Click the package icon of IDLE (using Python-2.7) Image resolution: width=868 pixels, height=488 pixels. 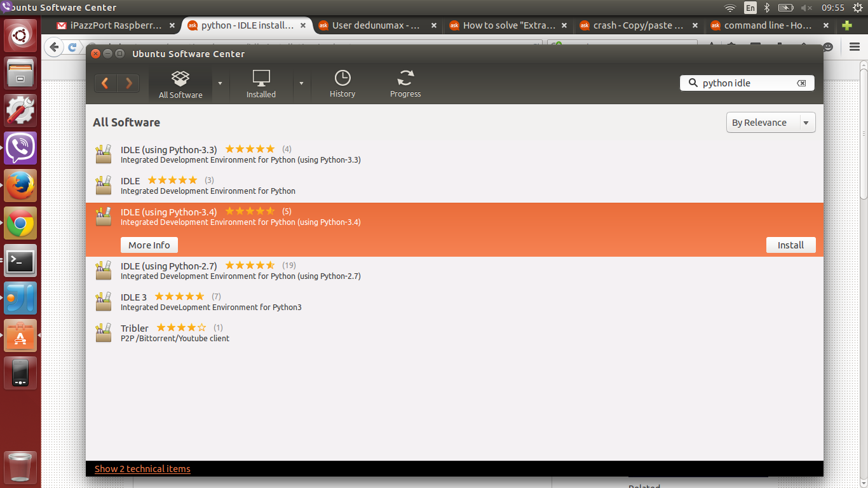103,270
